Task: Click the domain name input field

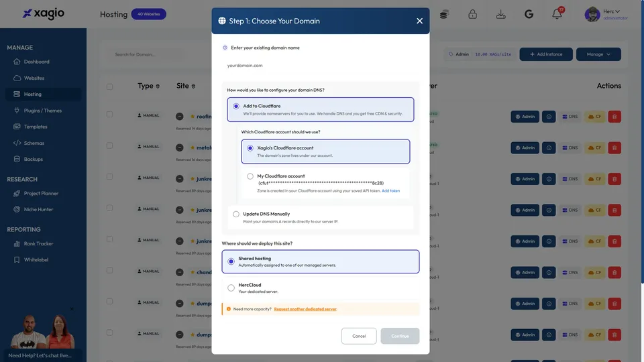Action: tap(321, 65)
